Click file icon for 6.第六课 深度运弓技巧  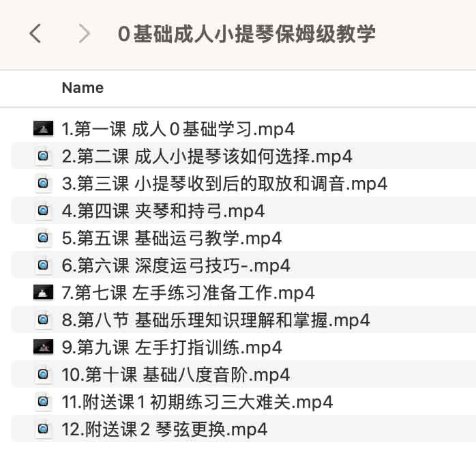tap(43, 265)
